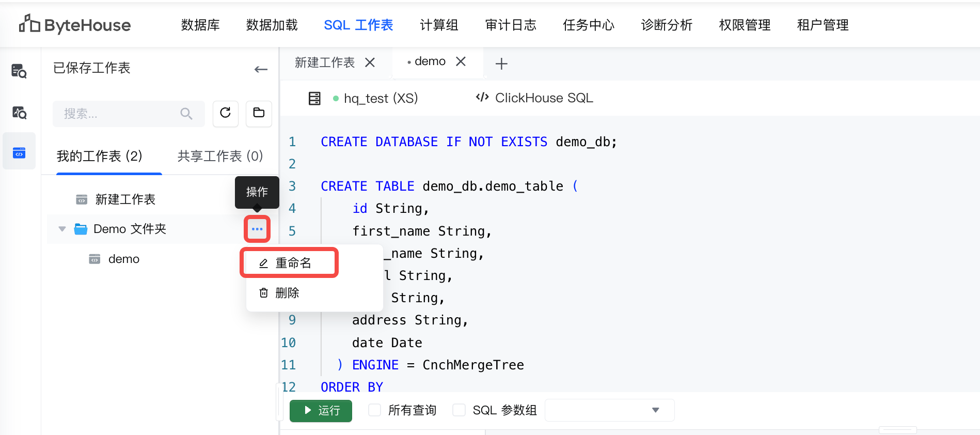The width and height of the screenshot is (980, 435).
Task: Open the SQL parameter group dropdown
Action: [609, 410]
